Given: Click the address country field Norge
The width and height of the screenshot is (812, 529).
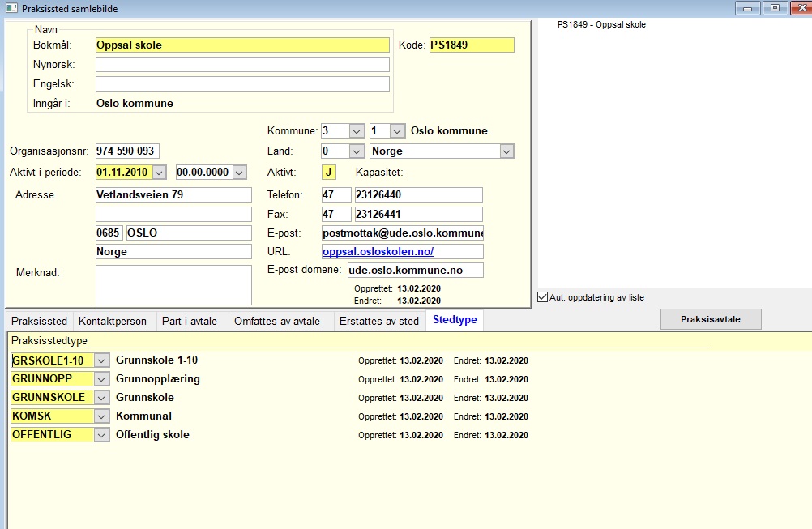Looking at the screenshot, I should point(173,252).
